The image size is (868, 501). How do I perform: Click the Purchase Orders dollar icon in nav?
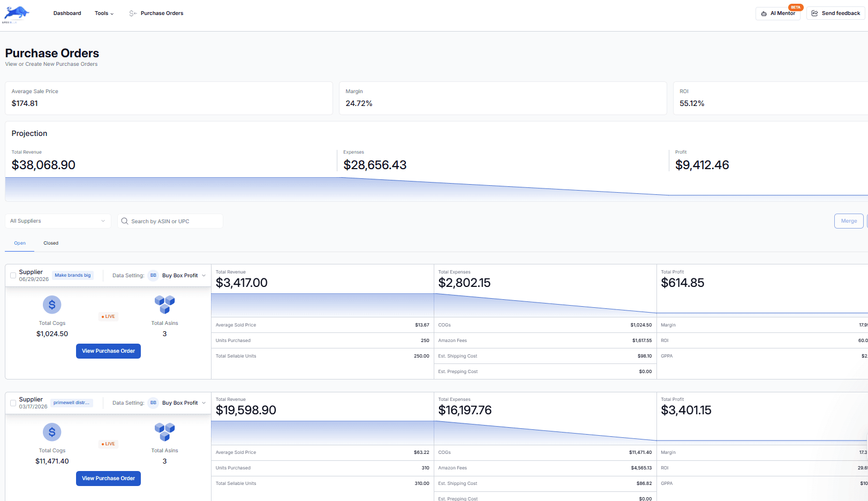(x=133, y=13)
